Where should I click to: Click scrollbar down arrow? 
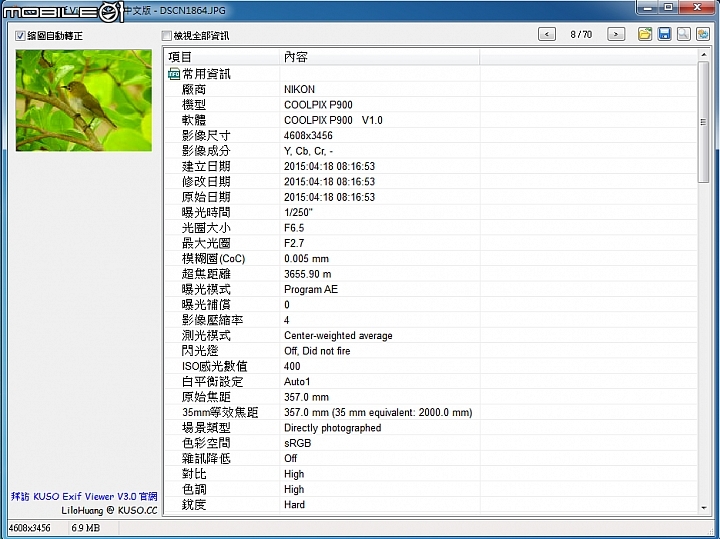(703, 508)
